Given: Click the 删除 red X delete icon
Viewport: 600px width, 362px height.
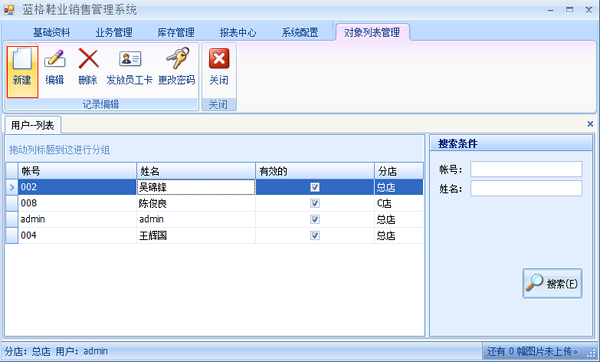Looking at the screenshot, I should (x=88, y=59).
